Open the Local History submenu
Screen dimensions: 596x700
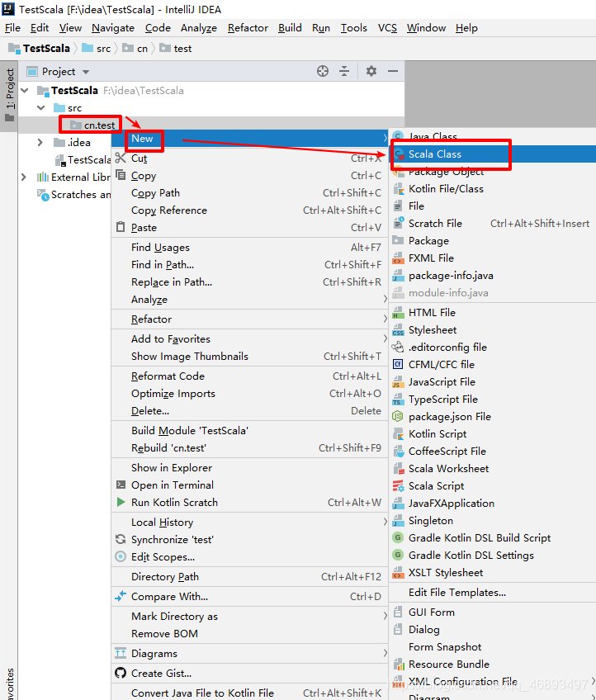pyautogui.click(x=250, y=522)
